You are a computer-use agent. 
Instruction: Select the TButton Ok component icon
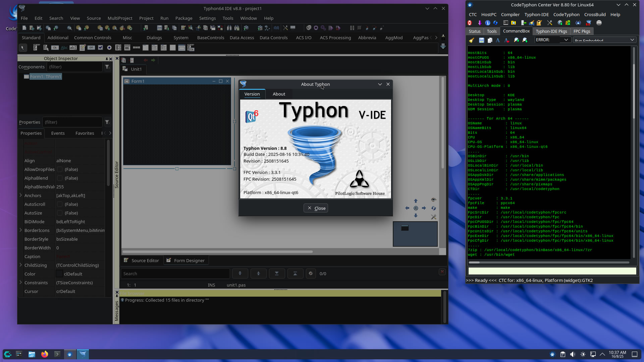[55, 48]
